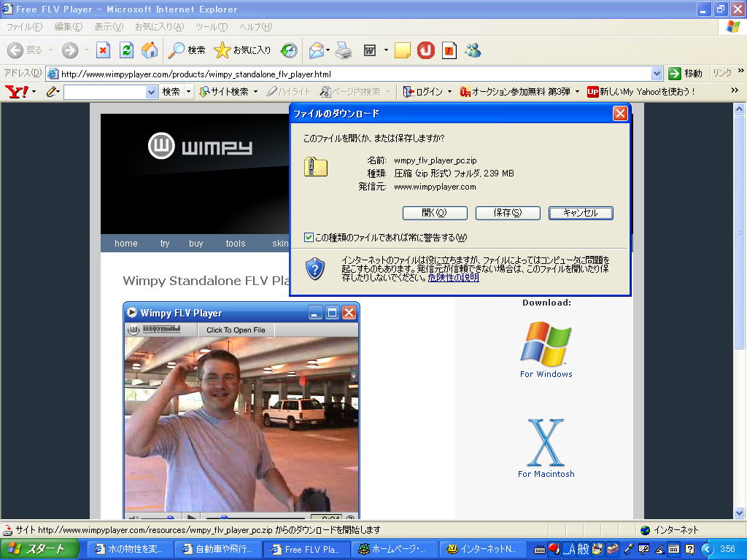747x560 pixels.
Task: Click the zip folder icon in download dialog
Action: coord(316,167)
